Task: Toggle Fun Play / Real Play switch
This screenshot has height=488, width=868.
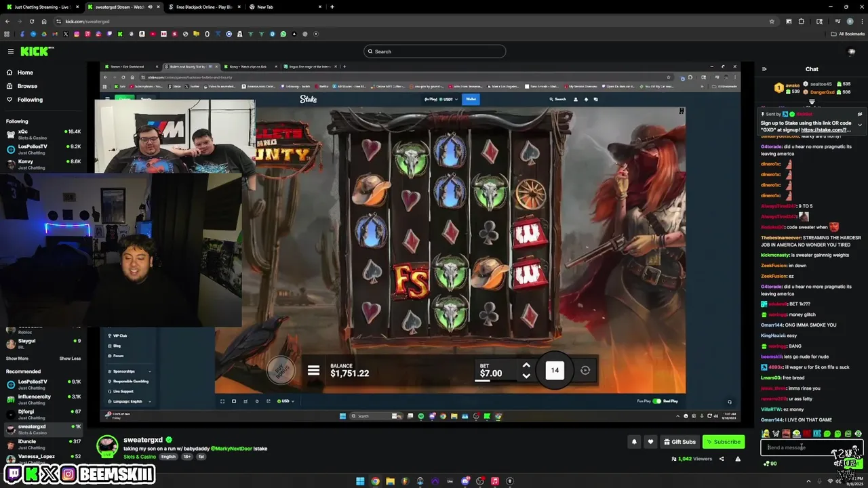Action: (656, 401)
